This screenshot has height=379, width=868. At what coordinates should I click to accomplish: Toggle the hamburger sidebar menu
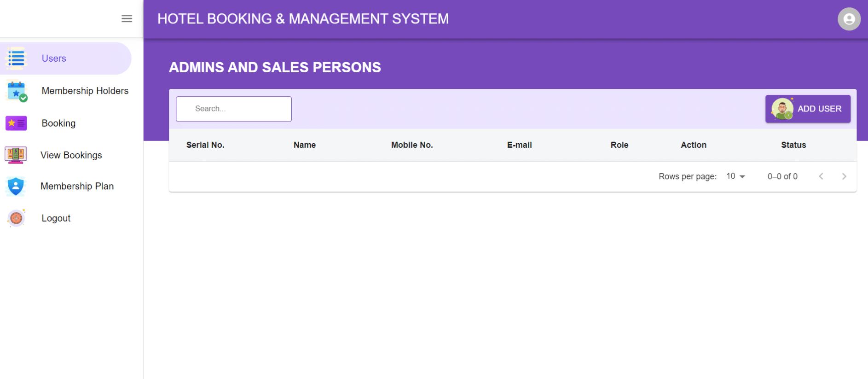coord(127,18)
